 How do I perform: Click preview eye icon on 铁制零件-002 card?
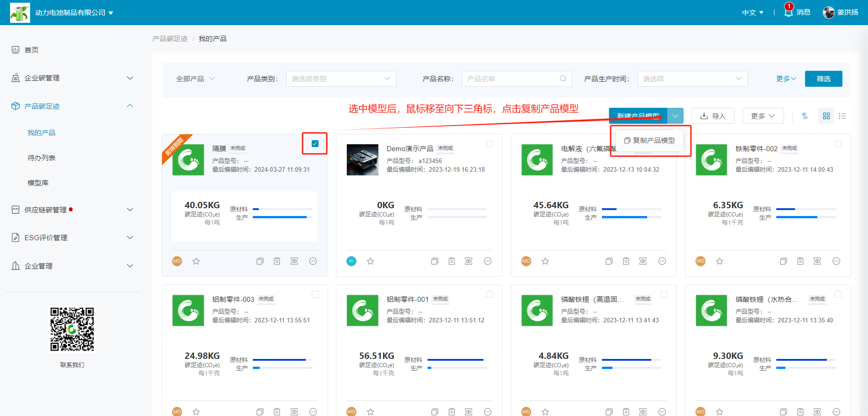pos(817,261)
